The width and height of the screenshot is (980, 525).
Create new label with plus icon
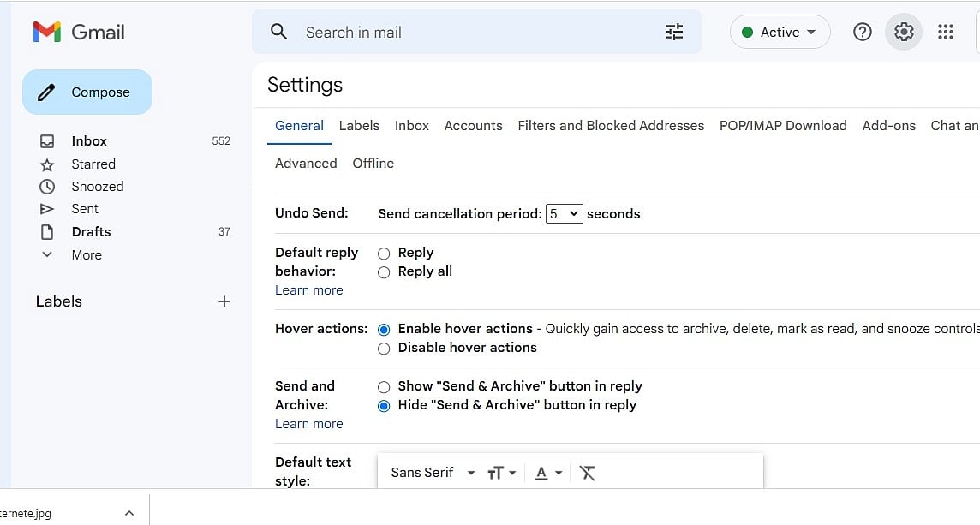tap(224, 301)
